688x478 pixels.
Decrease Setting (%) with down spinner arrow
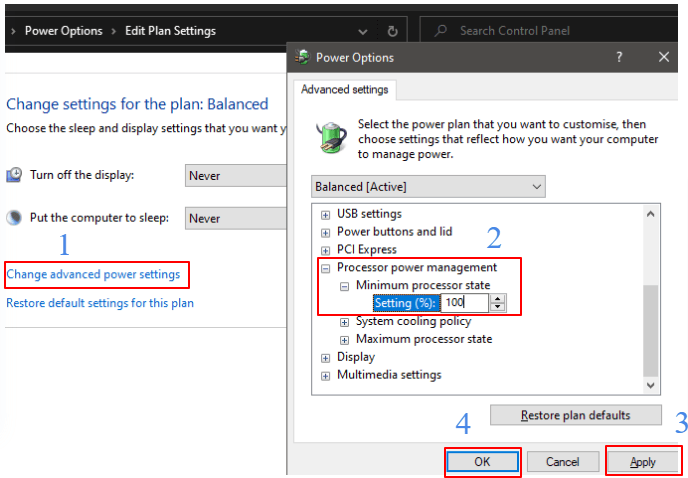click(x=498, y=307)
